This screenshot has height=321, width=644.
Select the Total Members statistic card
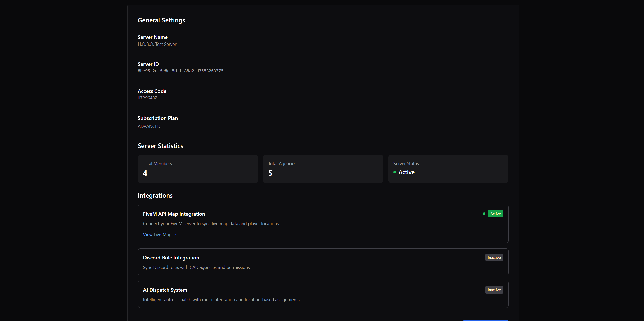(x=198, y=169)
